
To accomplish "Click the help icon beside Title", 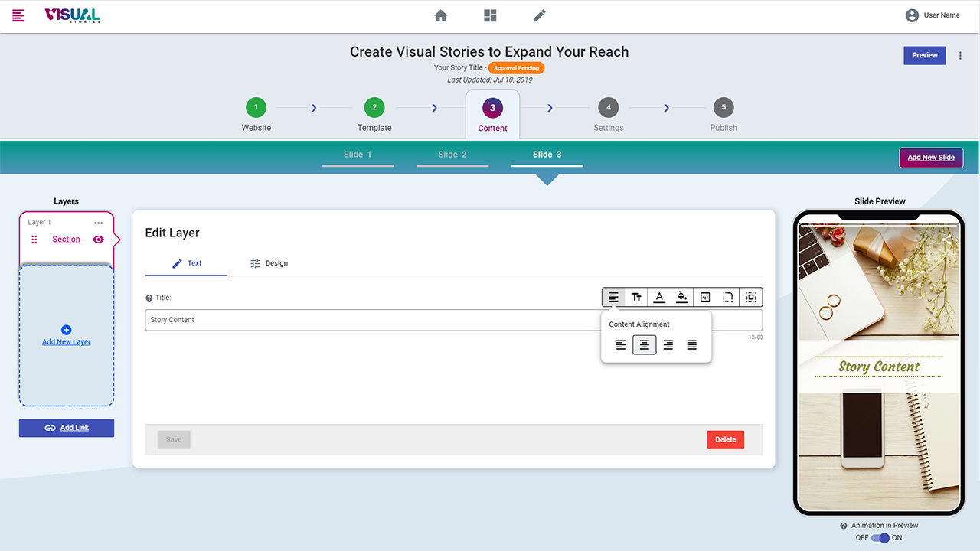I will (149, 298).
